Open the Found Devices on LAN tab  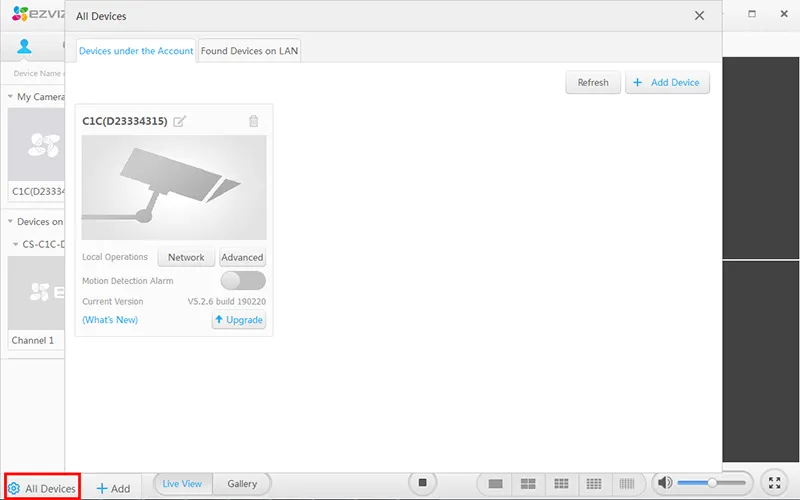click(250, 51)
